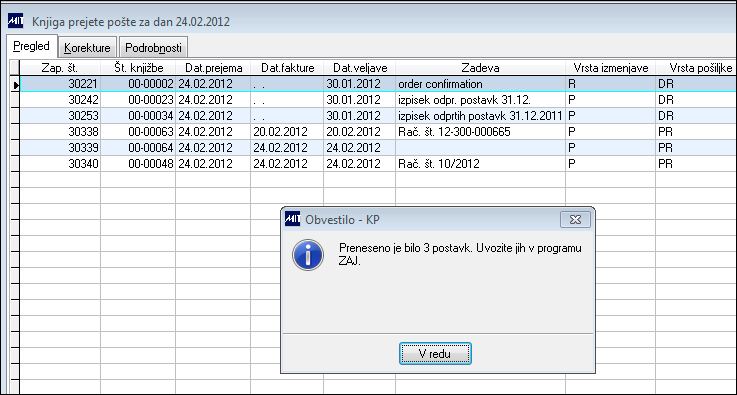
Task: Click the Dat.veljave column header
Action: click(360, 68)
